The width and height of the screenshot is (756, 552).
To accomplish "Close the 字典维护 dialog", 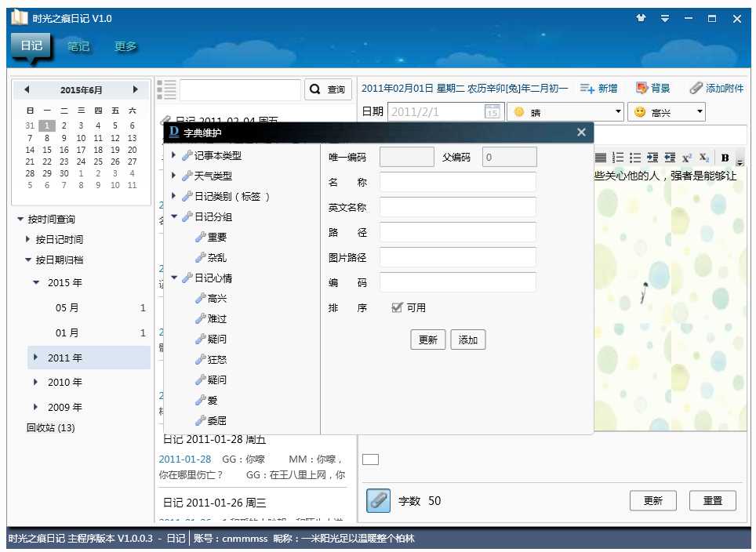I will [x=581, y=132].
